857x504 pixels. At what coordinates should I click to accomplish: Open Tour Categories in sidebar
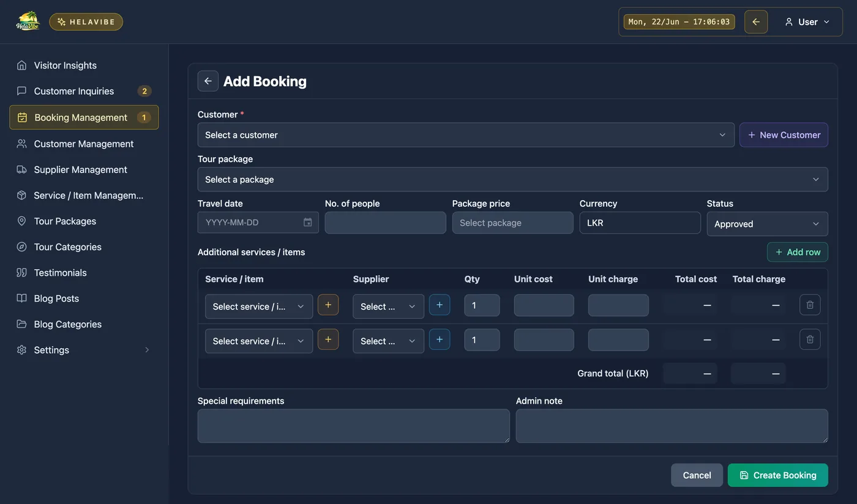(x=84, y=246)
